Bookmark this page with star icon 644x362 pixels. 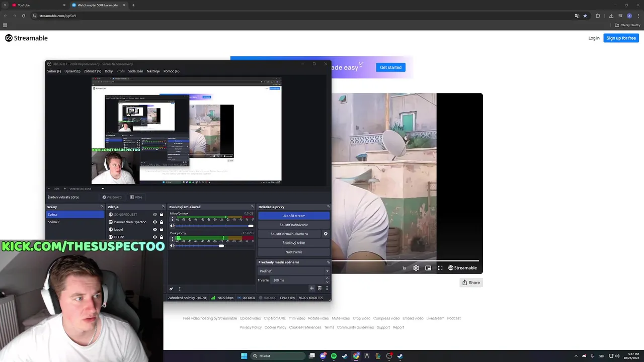click(585, 16)
